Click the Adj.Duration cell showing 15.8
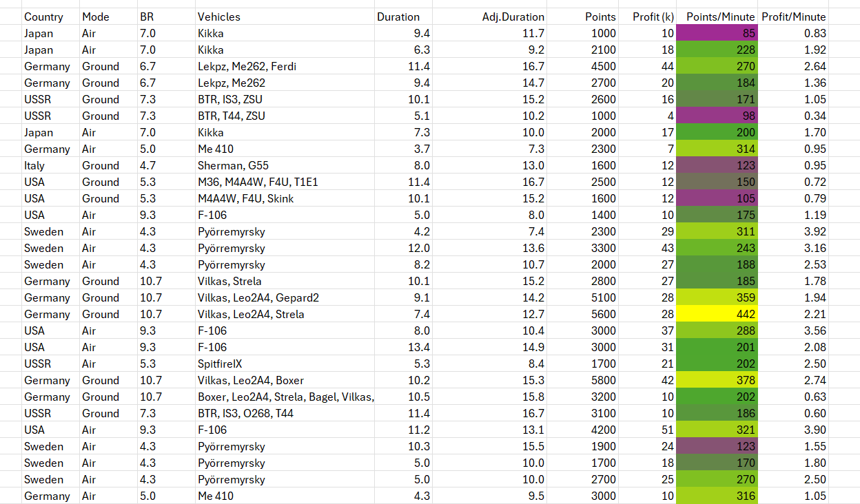Screen dimensions: 860x504 [x=490, y=397]
